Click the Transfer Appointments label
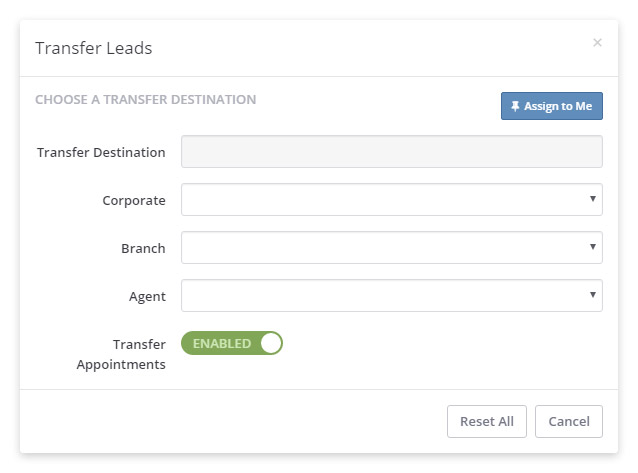Screen dimensions: 638x473 (121, 354)
